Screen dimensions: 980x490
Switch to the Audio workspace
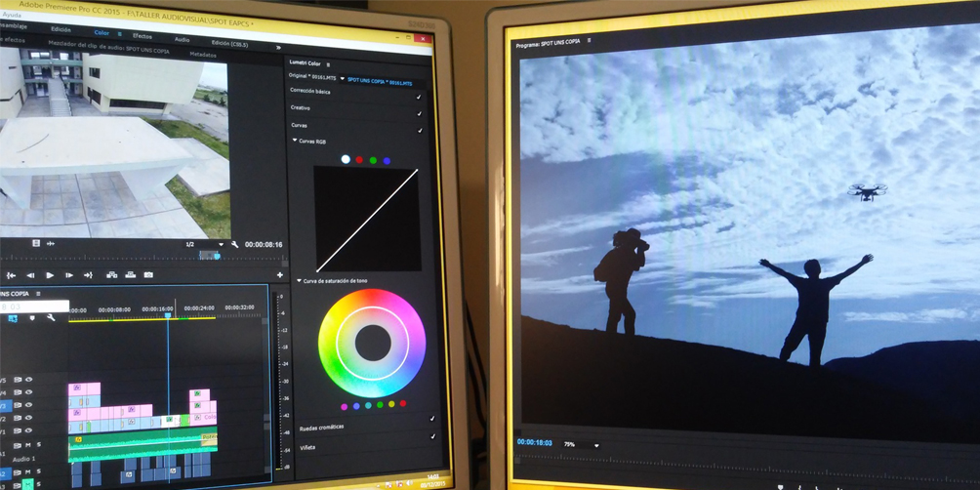pos(182,39)
